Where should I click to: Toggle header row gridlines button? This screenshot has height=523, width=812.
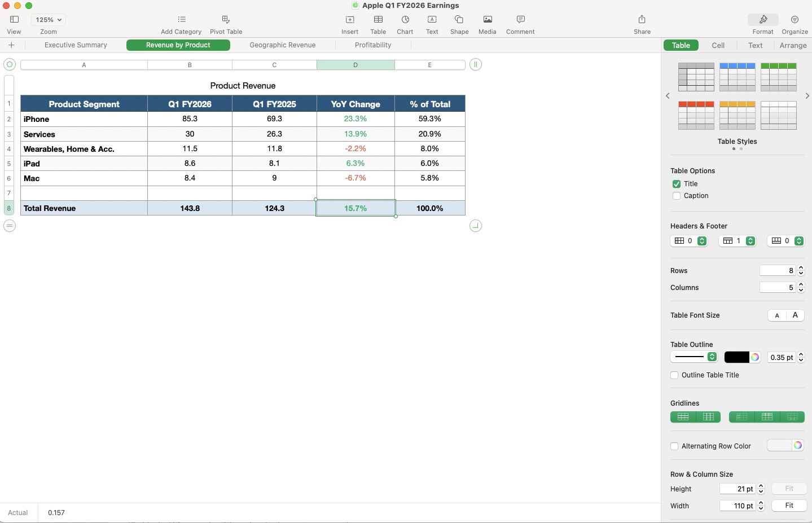pyautogui.click(x=767, y=417)
